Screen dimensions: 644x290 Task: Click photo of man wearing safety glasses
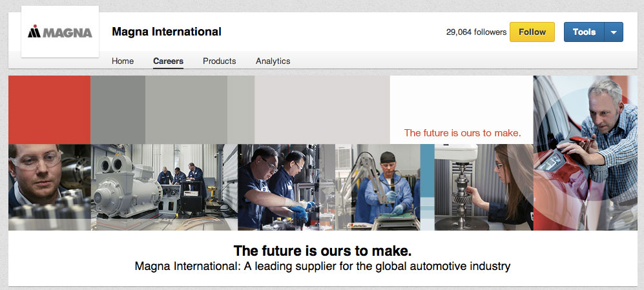[x=49, y=187]
